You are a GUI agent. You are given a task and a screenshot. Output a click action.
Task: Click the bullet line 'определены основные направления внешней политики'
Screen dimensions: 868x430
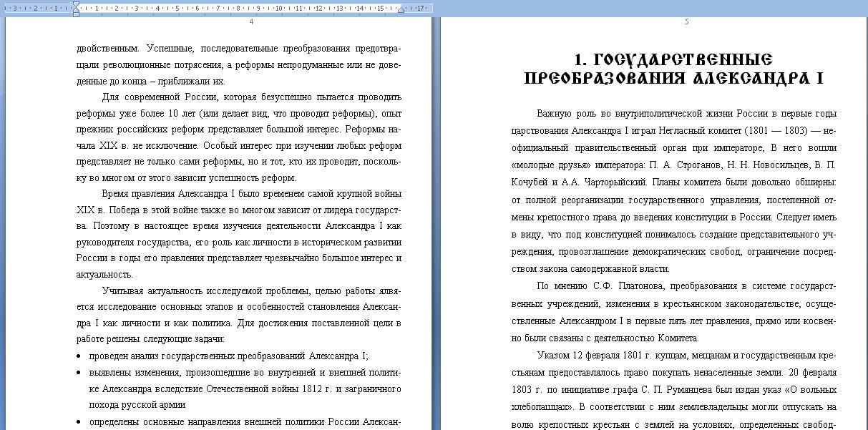click(245, 421)
